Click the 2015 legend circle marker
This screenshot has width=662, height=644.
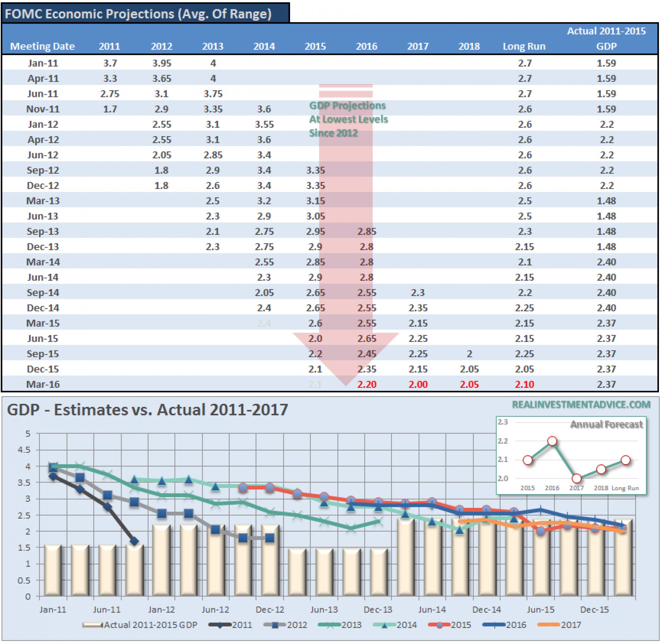point(439,626)
